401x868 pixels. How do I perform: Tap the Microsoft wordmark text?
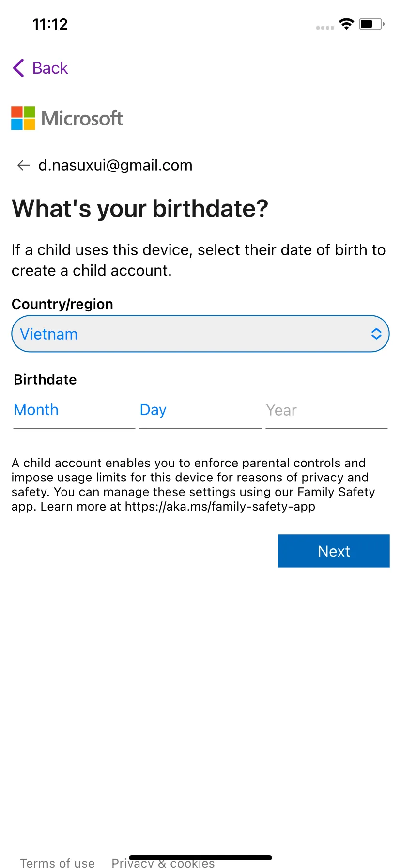tap(82, 118)
